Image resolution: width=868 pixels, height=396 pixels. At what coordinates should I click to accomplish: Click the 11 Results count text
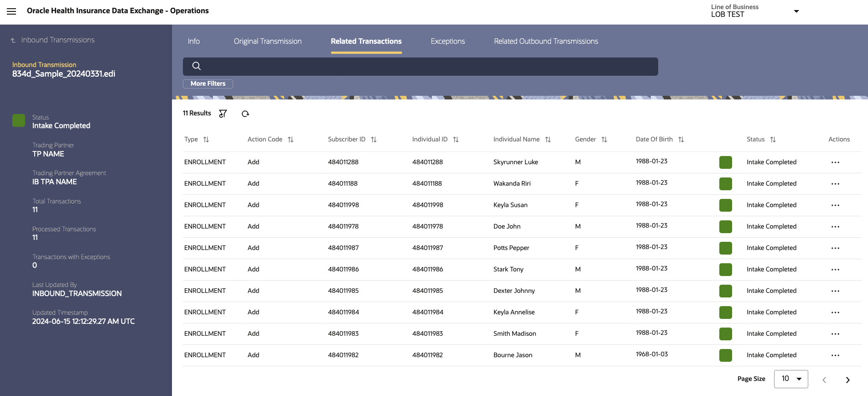(x=197, y=113)
